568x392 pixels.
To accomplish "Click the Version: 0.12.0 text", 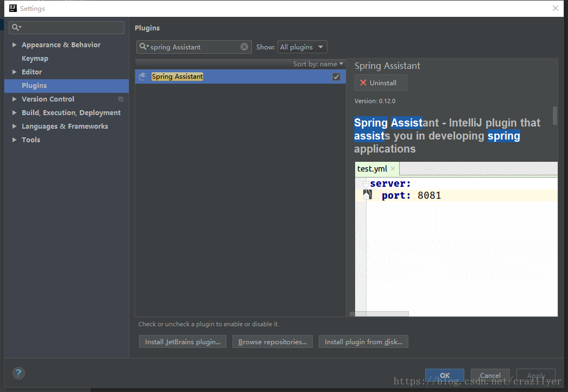I will coord(375,101).
